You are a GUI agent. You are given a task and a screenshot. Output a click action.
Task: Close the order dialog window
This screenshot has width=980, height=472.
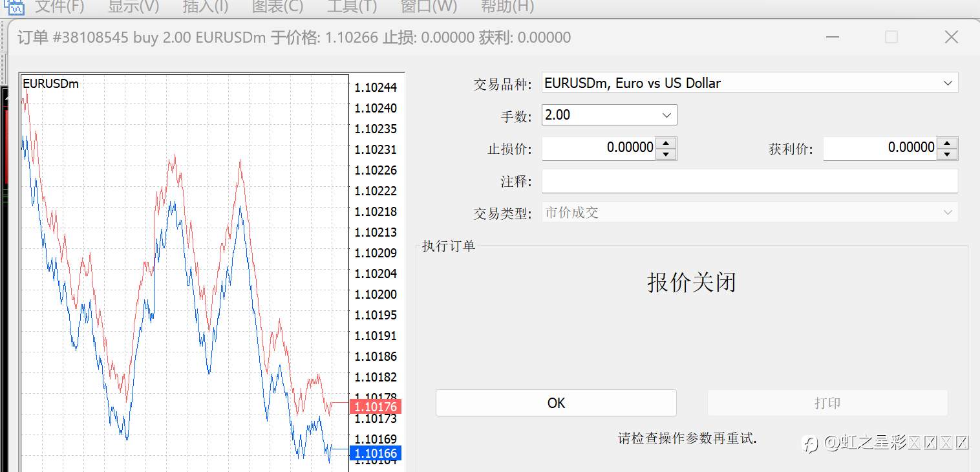(x=952, y=38)
